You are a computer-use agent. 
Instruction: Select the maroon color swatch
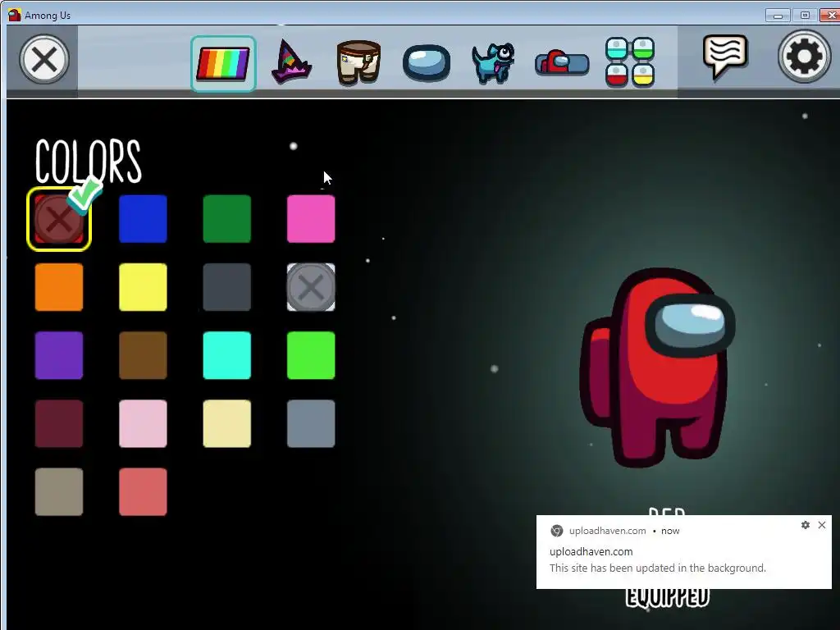pyautogui.click(x=59, y=424)
